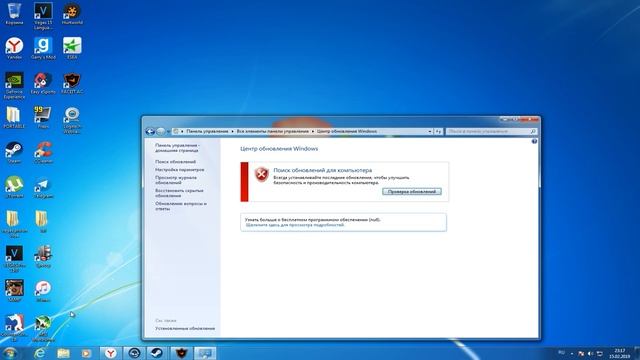Open Windows Explorer folder icon in taskbar

(x=63, y=353)
